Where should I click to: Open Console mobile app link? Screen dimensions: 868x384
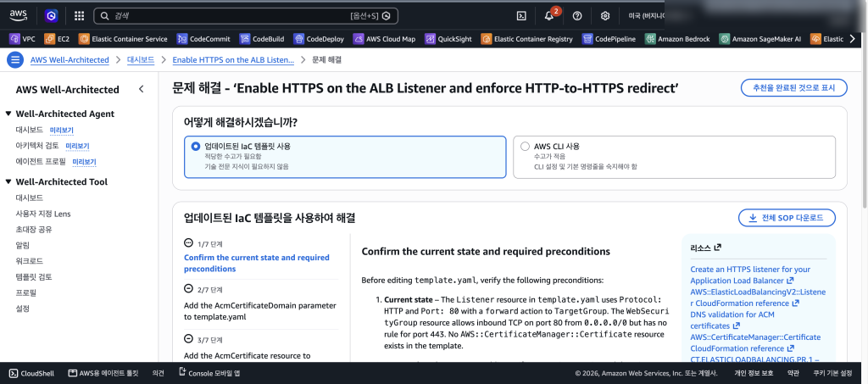click(x=209, y=374)
